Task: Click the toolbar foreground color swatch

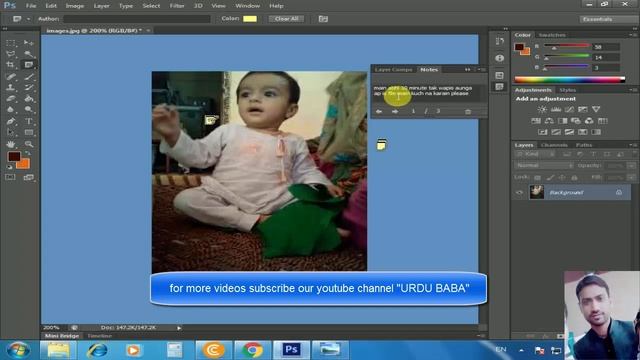Action: pos(13,157)
